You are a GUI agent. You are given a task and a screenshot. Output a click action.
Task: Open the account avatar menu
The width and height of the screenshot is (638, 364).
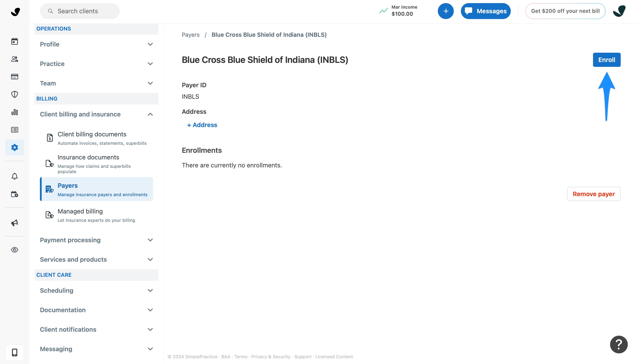tap(619, 11)
